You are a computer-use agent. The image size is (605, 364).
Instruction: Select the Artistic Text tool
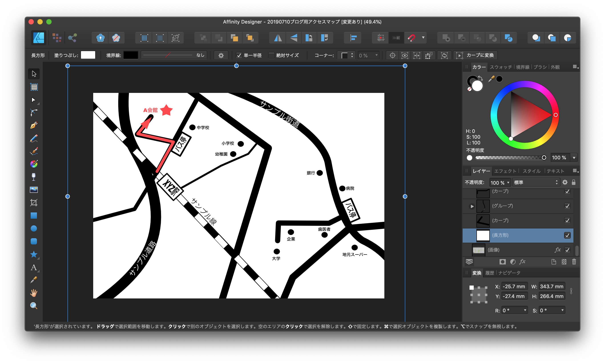click(34, 267)
